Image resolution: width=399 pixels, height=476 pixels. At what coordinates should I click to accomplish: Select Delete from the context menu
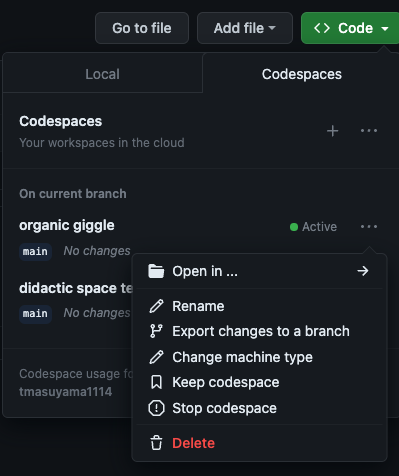click(x=193, y=443)
